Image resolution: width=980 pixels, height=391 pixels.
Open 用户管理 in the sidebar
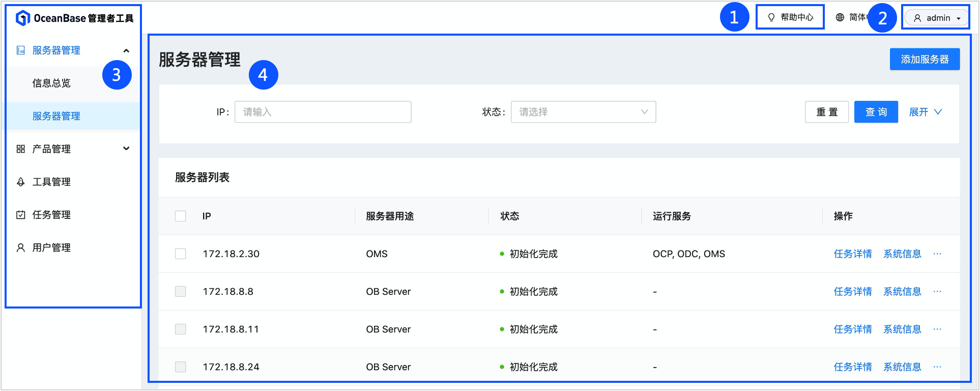(51, 248)
